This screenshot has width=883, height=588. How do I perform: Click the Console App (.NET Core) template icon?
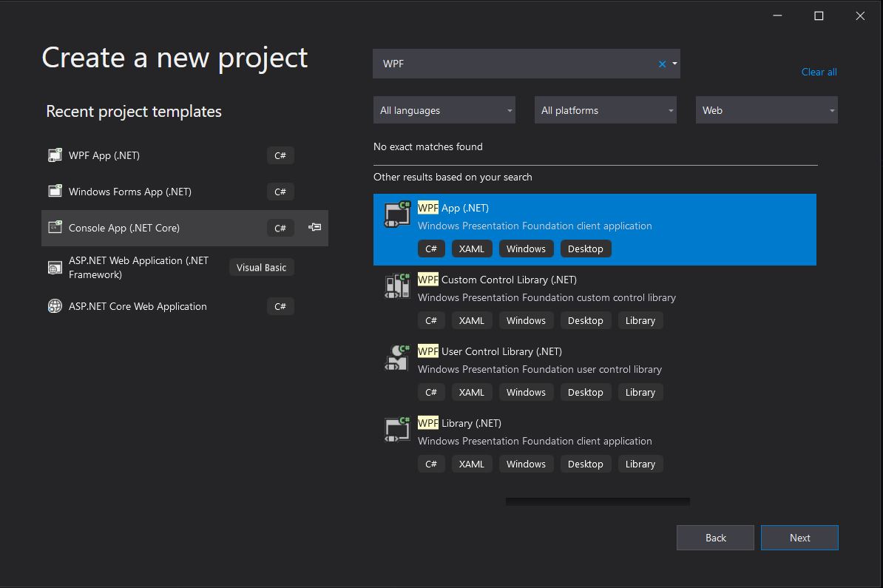(x=55, y=227)
